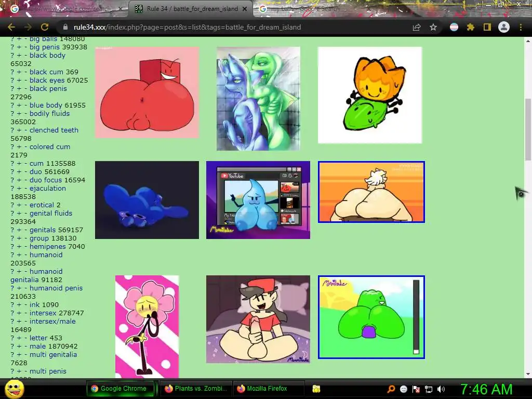
Task: Open the 'blue body' tag link
Action: (46, 105)
